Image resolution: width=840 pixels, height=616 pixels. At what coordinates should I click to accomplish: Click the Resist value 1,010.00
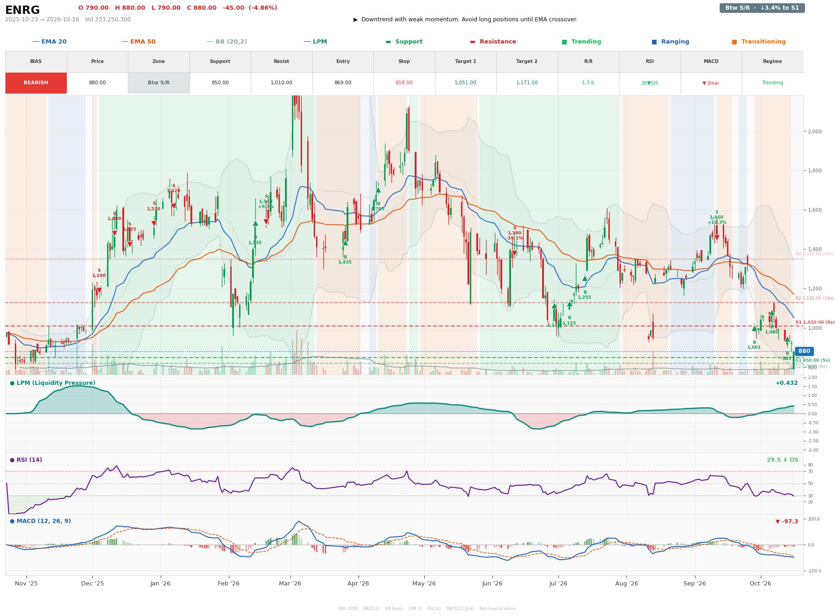pos(281,83)
